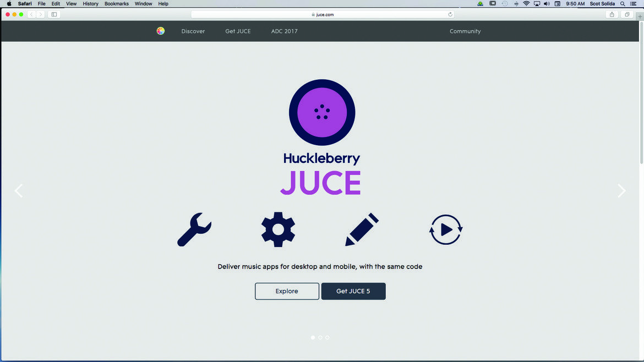Viewport: 644px width, 362px height.
Task: Click the juce.com address bar
Action: coord(323,14)
